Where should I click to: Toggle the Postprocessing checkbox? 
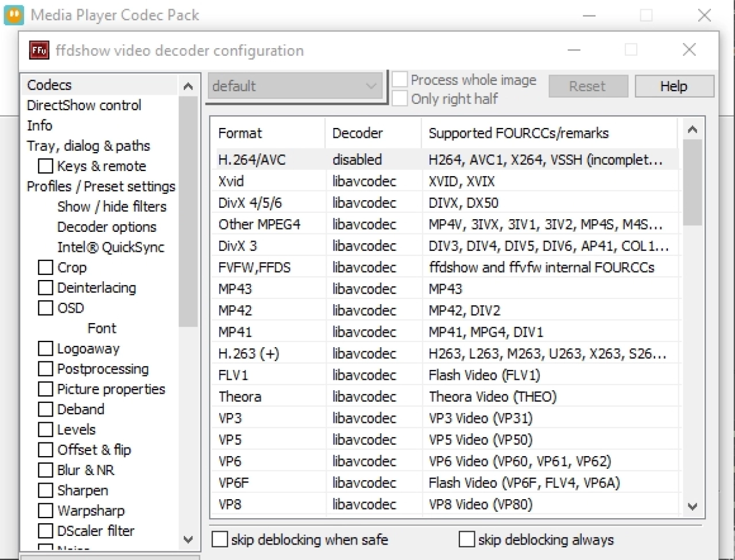[45, 368]
